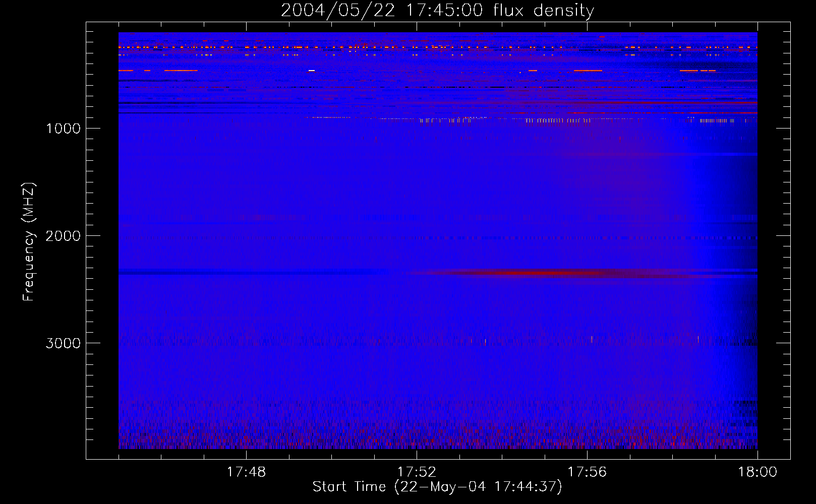Click the 'Frequency (MHZ)' y-axis label

(x=29, y=242)
